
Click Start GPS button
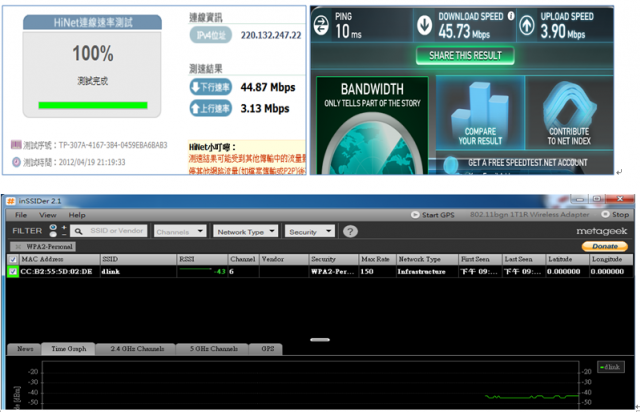433,215
